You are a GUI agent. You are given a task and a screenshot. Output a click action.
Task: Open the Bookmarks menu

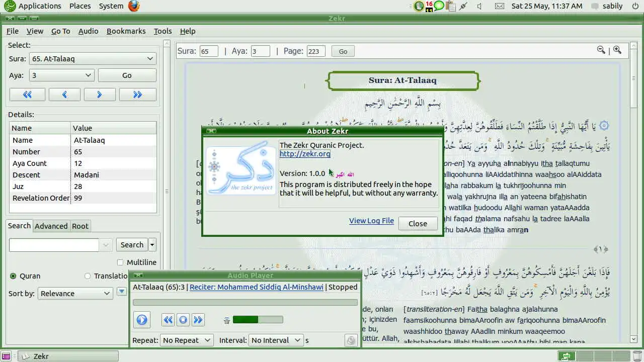coord(126,31)
